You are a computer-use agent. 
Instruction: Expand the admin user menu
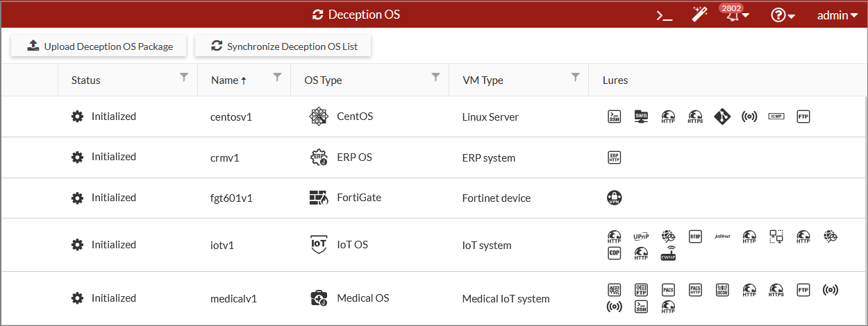coord(837,15)
